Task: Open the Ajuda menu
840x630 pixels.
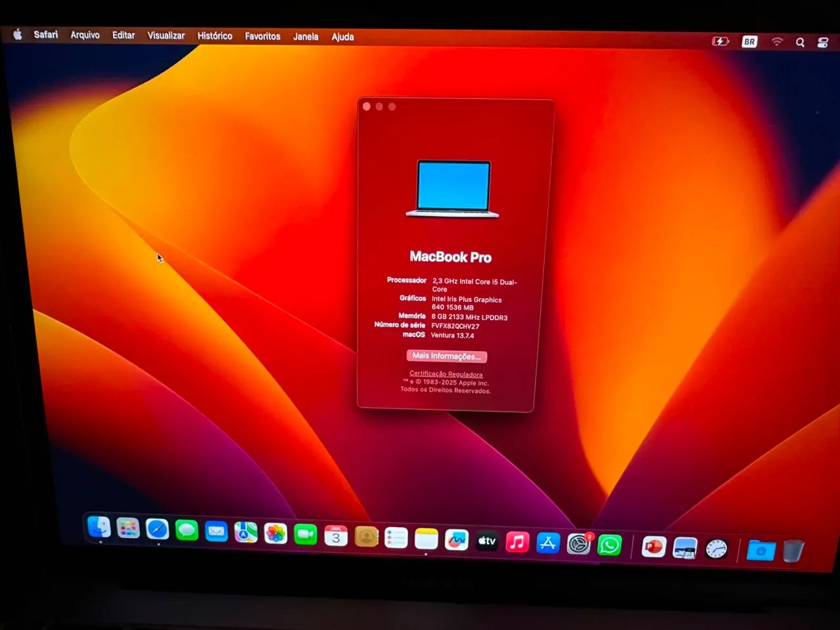Action: (x=343, y=37)
